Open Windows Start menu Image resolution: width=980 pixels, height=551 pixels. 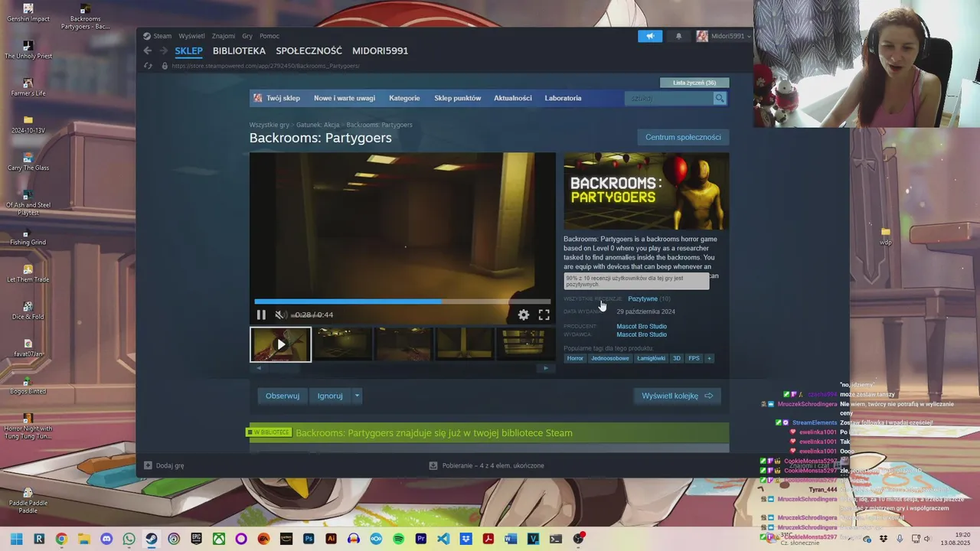[16, 539]
